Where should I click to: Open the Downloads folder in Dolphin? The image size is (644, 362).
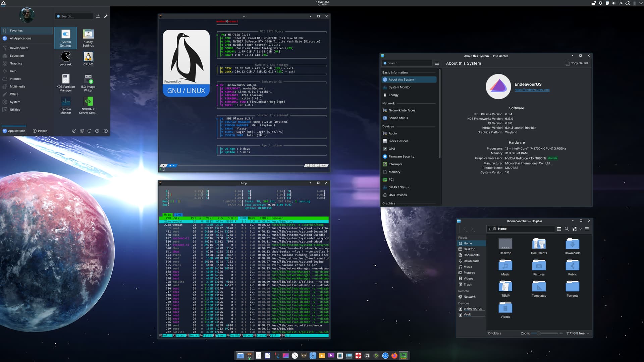tap(573, 246)
